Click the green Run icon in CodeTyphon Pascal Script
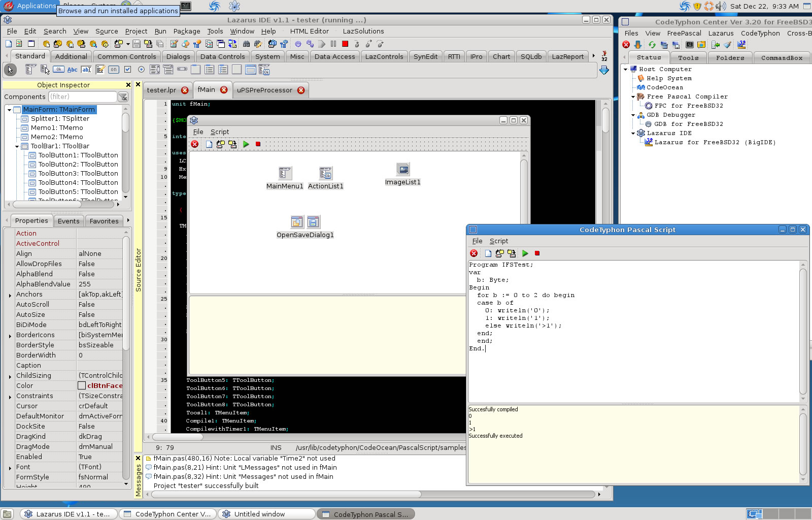 525,253
